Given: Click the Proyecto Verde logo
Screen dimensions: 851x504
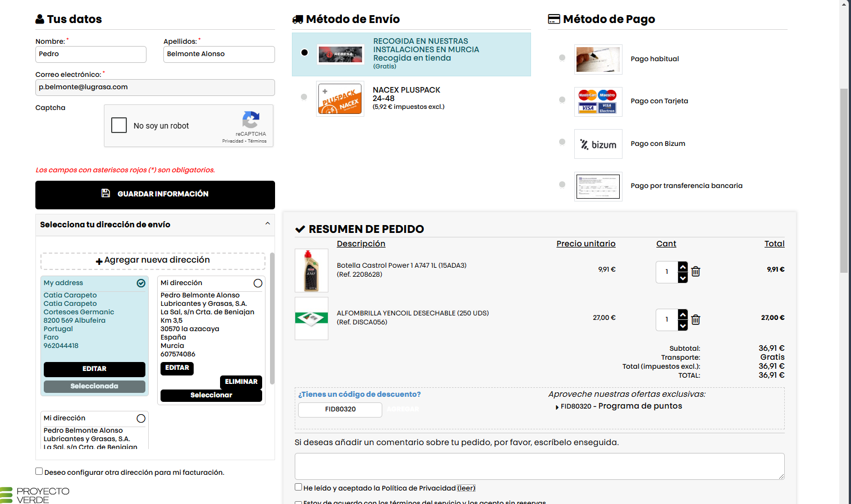Looking at the screenshot, I should point(35,495).
